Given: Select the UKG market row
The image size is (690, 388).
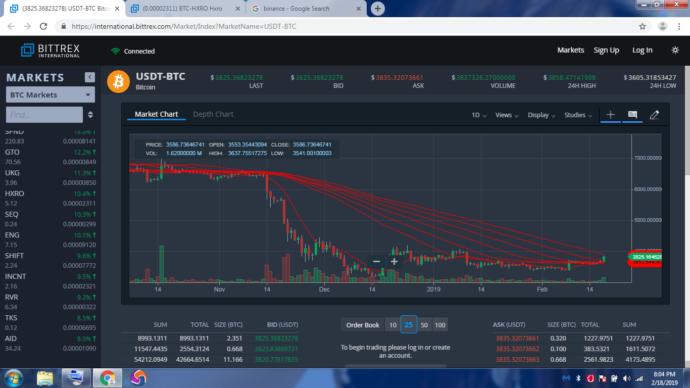Looking at the screenshot, I should 50,178.
